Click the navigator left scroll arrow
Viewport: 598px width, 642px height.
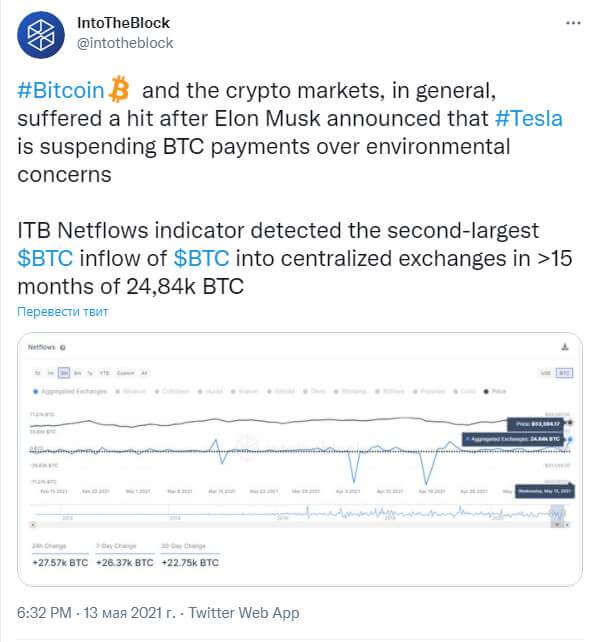pos(34,524)
